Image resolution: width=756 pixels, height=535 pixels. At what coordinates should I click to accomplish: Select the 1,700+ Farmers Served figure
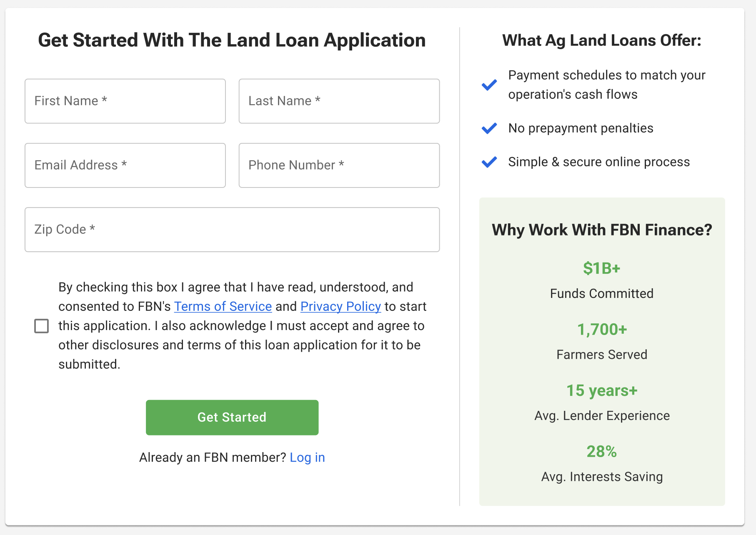(x=601, y=330)
